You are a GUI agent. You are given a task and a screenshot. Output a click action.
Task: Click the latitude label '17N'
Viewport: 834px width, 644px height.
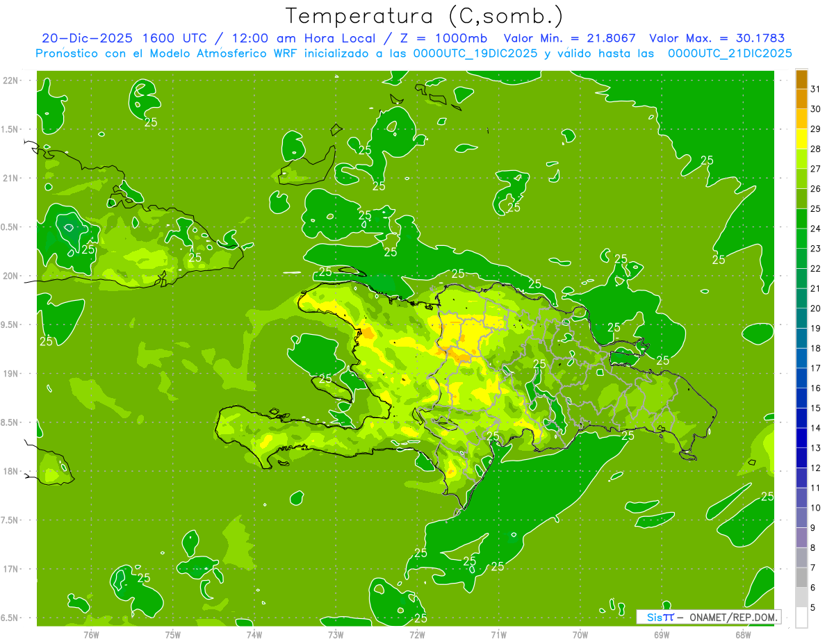click(11, 570)
